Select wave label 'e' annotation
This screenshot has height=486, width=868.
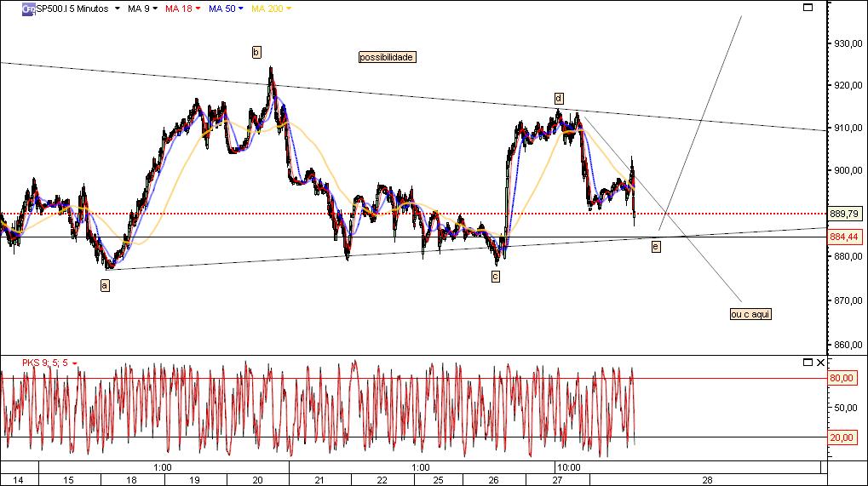(x=655, y=247)
